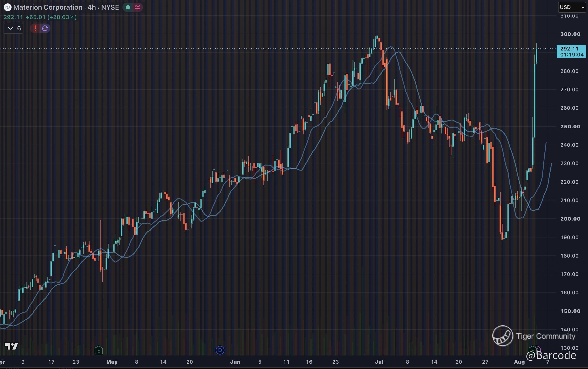This screenshot has height=369, width=588.
Task: Click the 260.00 price axis label
Action: coord(569,108)
